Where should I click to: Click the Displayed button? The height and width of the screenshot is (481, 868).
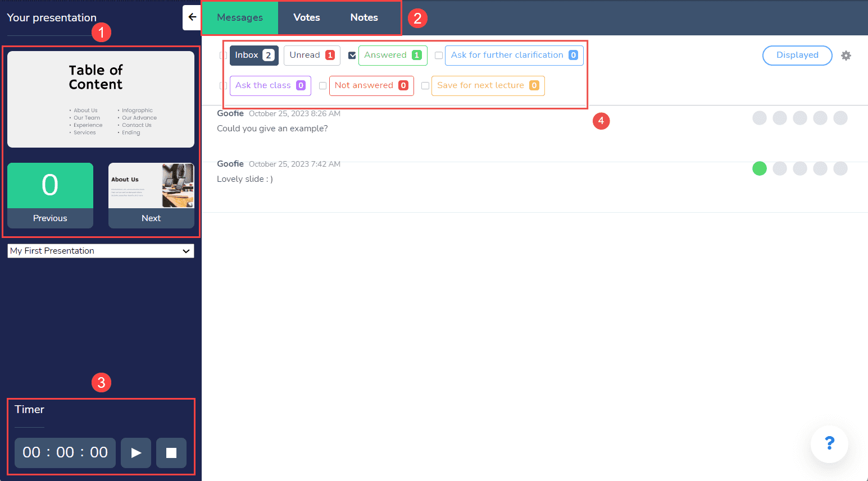point(797,56)
